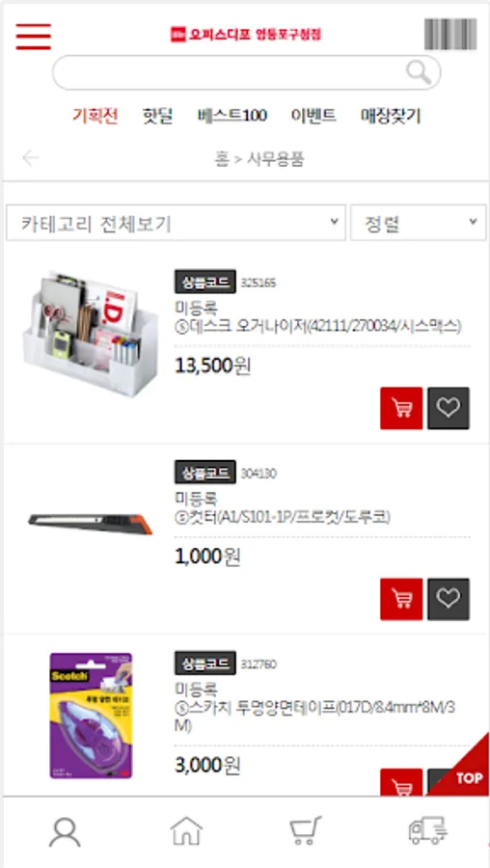Image resolution: width=490 pixels, height=868 pixels.
Task: Select the 기획전 menu item
Action: (x=95, y=116)
